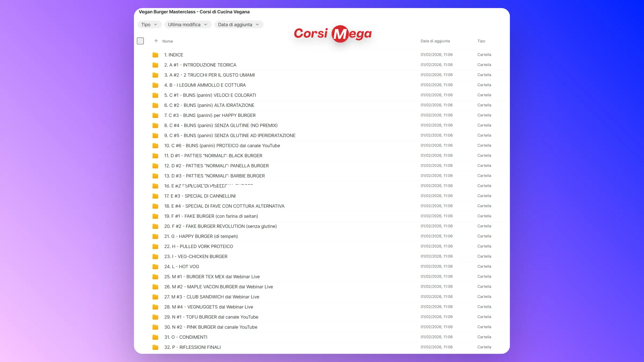Sort by the Nome column header
644x362 pixels.
(x=167, y=41)
